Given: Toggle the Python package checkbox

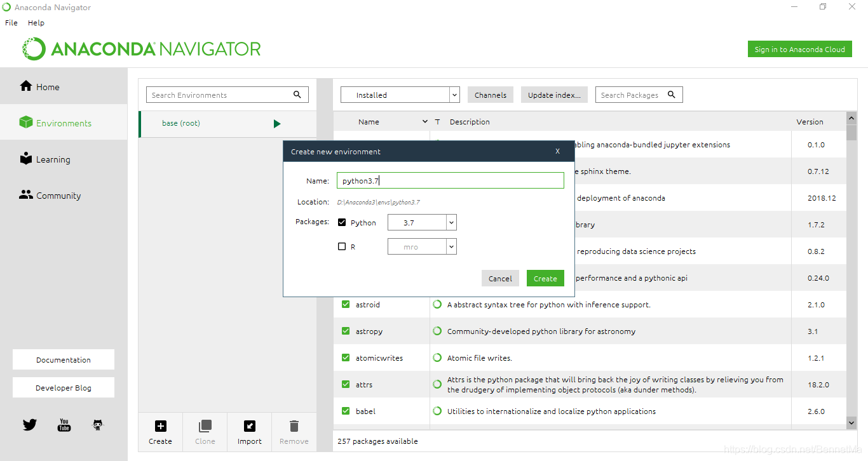Looking at the screenshot, I should (x=342, y=222).
